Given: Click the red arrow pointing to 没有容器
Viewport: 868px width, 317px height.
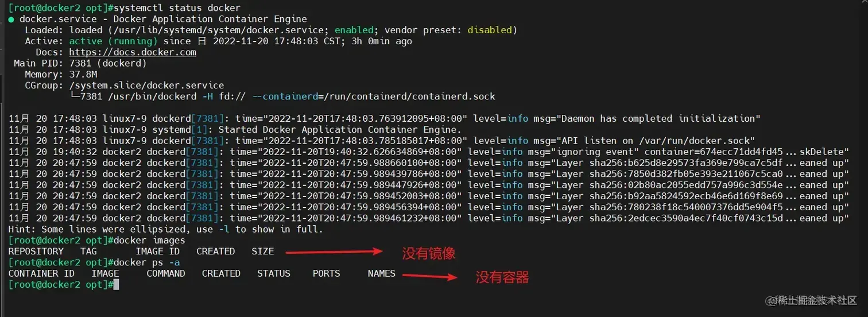Looking at the screenshot, I should pos(429,277).
